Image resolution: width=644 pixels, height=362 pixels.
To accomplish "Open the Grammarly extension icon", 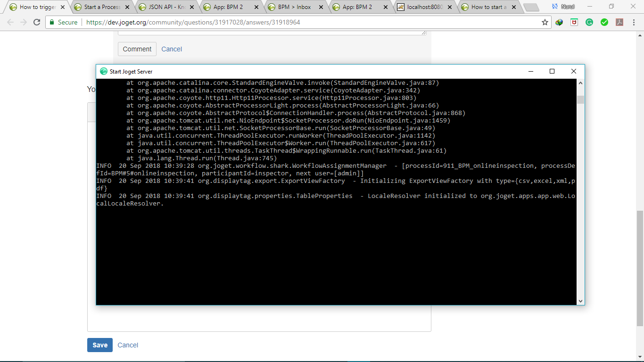I will click(589, 22).
